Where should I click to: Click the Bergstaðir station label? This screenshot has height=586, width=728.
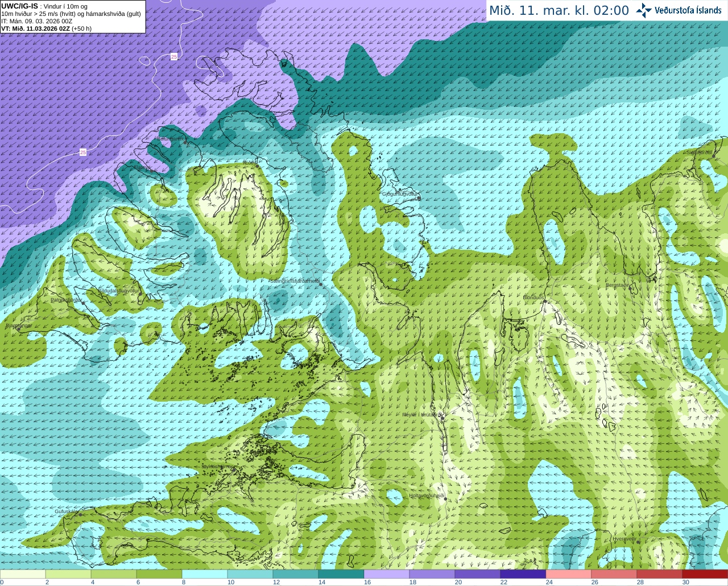pyautogui.click(x=617, y=285)
